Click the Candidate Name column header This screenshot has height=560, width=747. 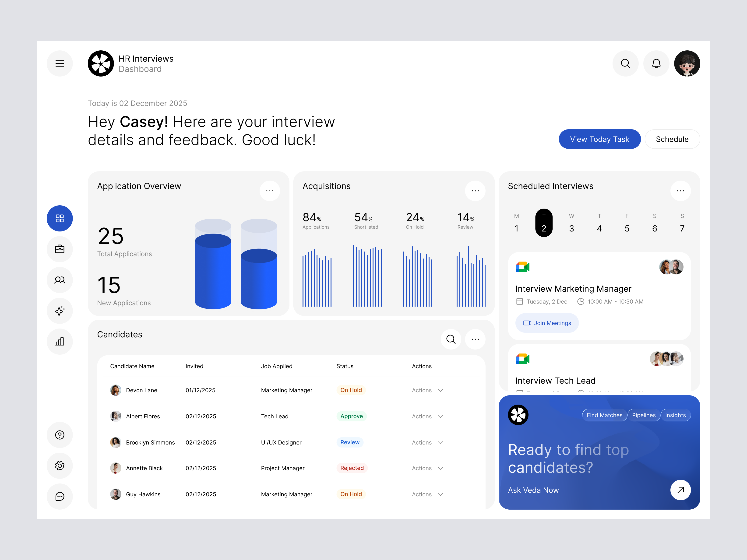coord(132,366)
